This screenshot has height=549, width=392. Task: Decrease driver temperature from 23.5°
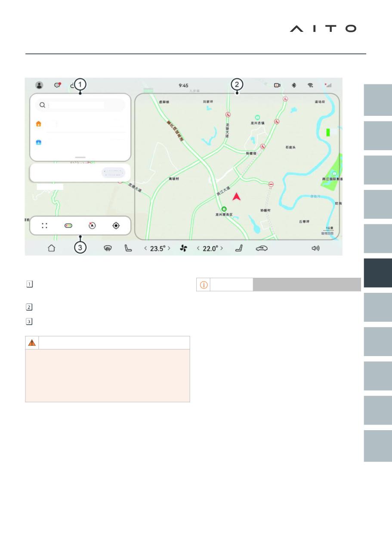145,248
